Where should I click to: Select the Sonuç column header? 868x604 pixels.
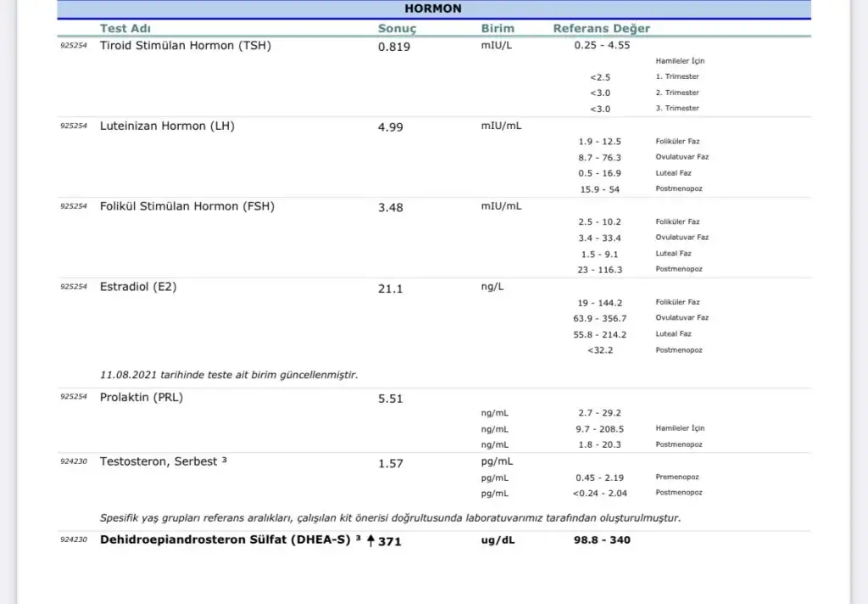[397, 28]
